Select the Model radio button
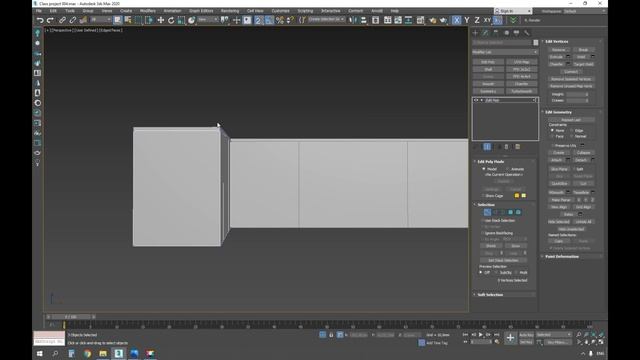 484,169
